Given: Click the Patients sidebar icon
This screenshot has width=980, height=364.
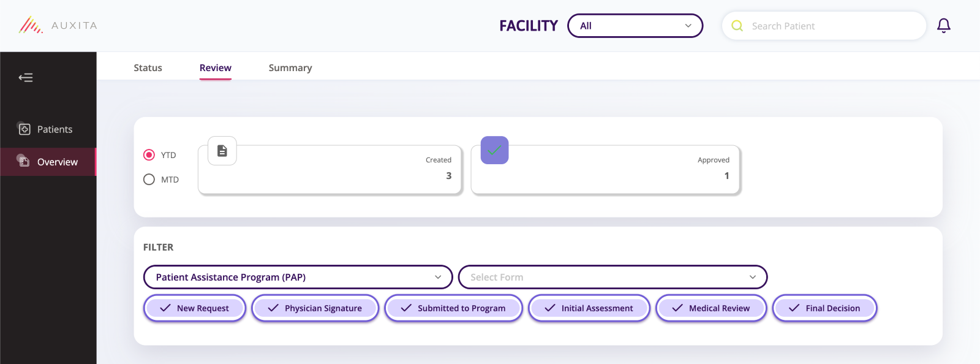Looking at the screenshot, I should coord(24,129).
